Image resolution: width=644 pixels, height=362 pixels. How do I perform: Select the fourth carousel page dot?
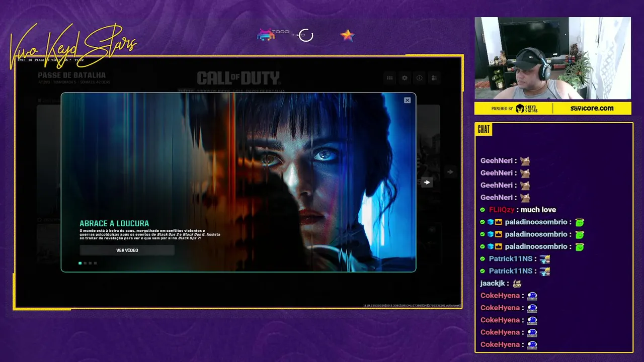point(95,263)
